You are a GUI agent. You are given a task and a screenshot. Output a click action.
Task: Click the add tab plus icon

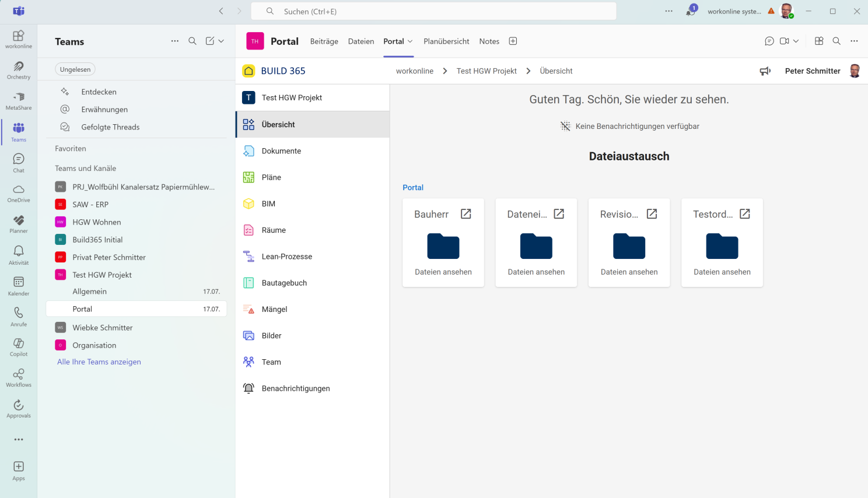tap(513, 41)
